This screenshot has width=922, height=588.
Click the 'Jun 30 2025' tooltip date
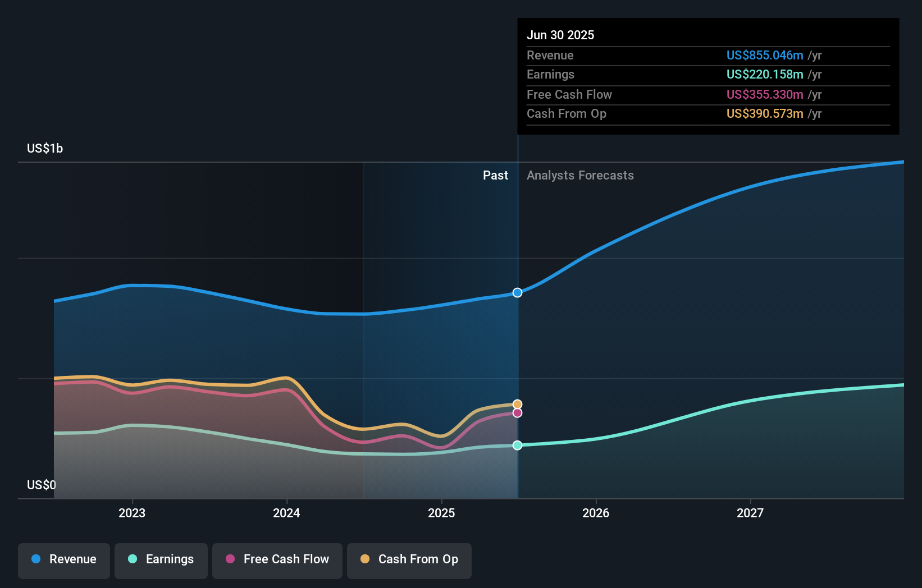(x=560, y=35)
